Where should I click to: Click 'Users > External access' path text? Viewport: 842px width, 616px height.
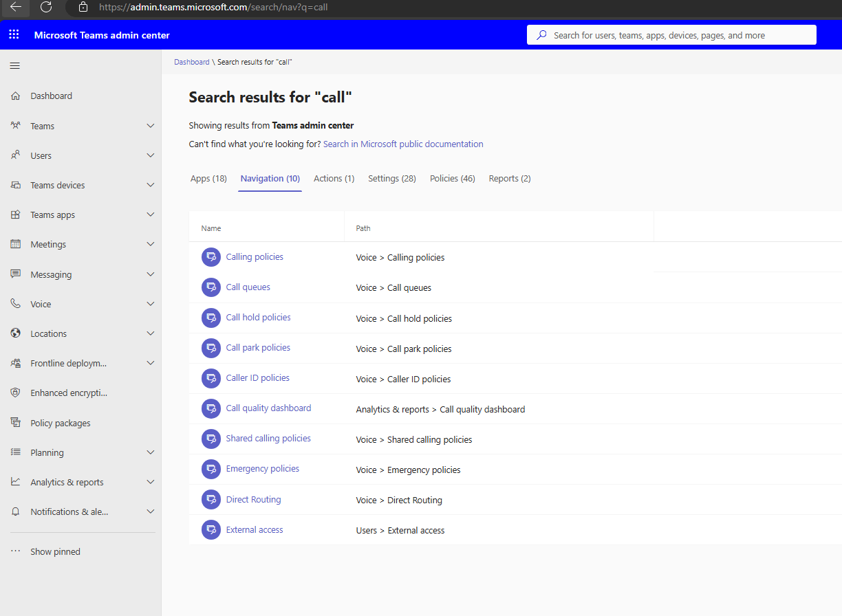(400, 530)
